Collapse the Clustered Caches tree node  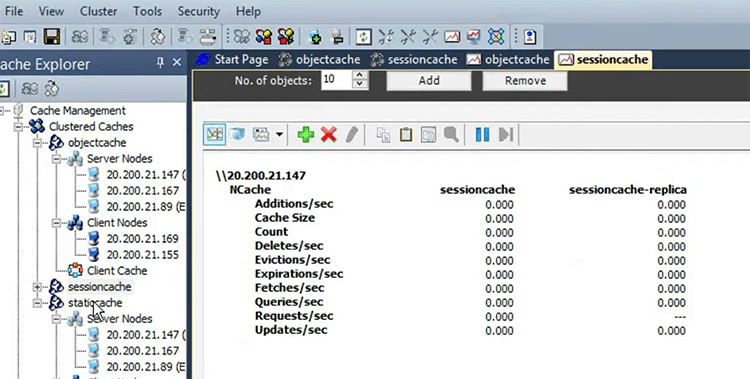[x=19, y=127]
